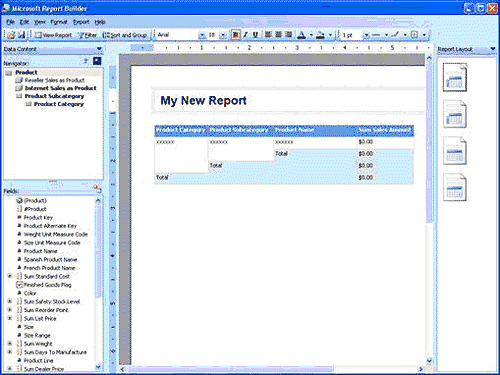Click the View Report toolbar button

pyautogui.click(x=53, y=35)
